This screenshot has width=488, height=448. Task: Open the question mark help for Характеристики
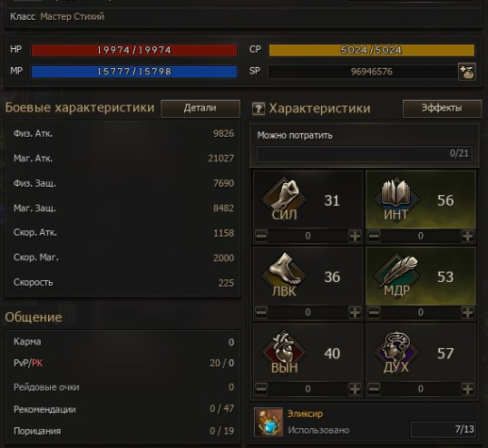point(259,108)
